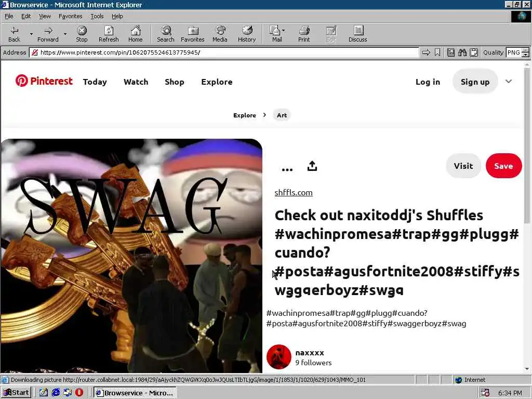The image size is (532, 399).
Task: Open the Back button history dropdown arrow
Action: coord(31,34)
